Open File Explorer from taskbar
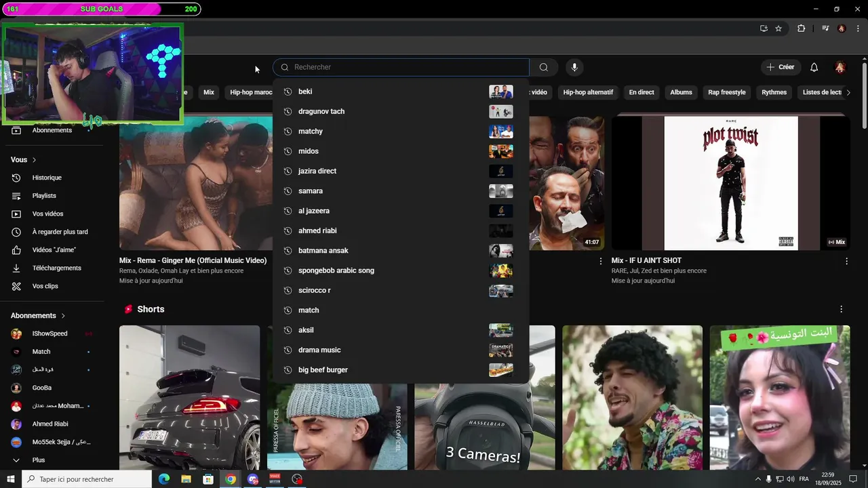Image resolution: width=868 pixels, height=488 pixels. [x=186, y=479]
